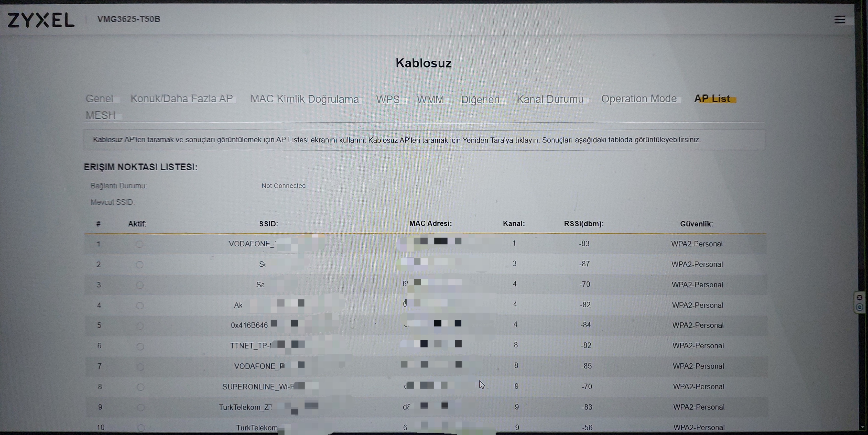Open the MESH tab
Viewport: 868px width, 435px height.
(x=100, y=115)
